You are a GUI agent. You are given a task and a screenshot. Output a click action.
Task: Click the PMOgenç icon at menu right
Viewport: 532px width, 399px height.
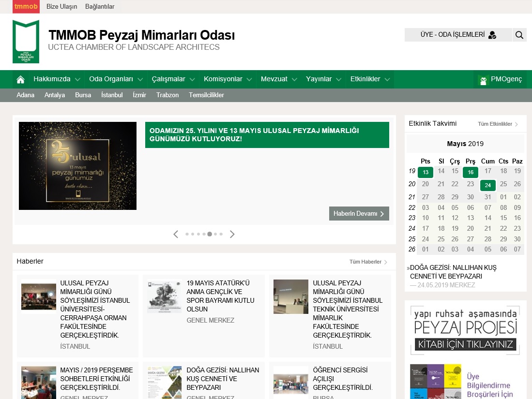(x=484, y=79)
